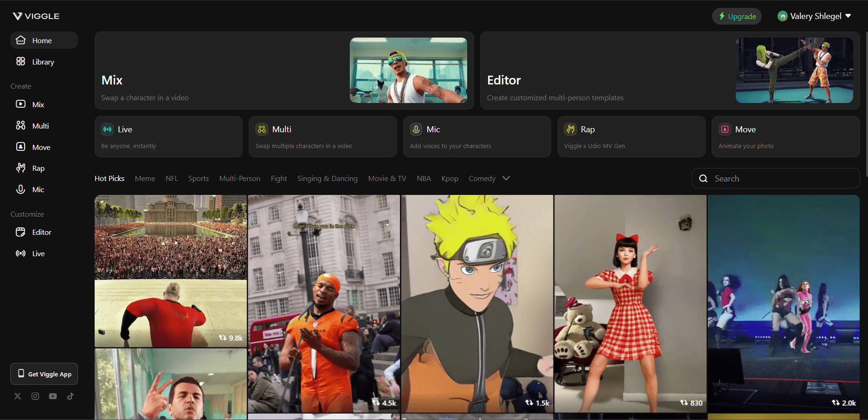Switch to the NBA tab
The image size is (868, 420).
(424, 179)
